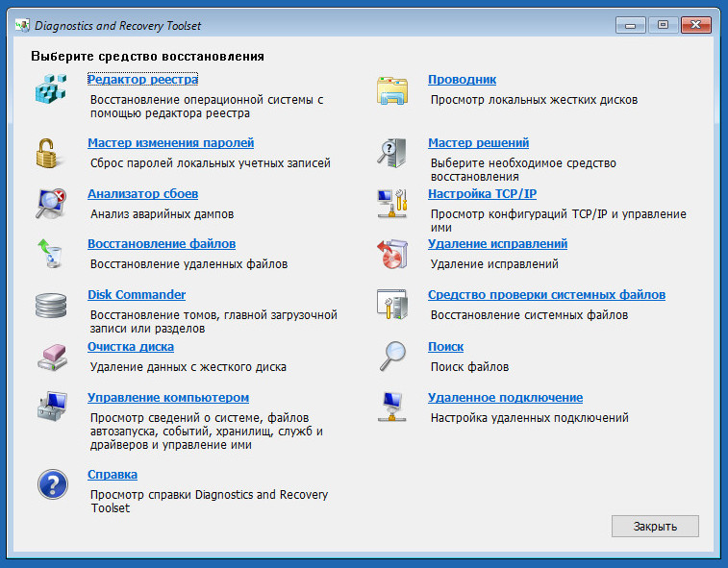This screenshot has height=568, width=728.
Task: Click the Hotfix Uninstall icon
Action: pos(391,254)
